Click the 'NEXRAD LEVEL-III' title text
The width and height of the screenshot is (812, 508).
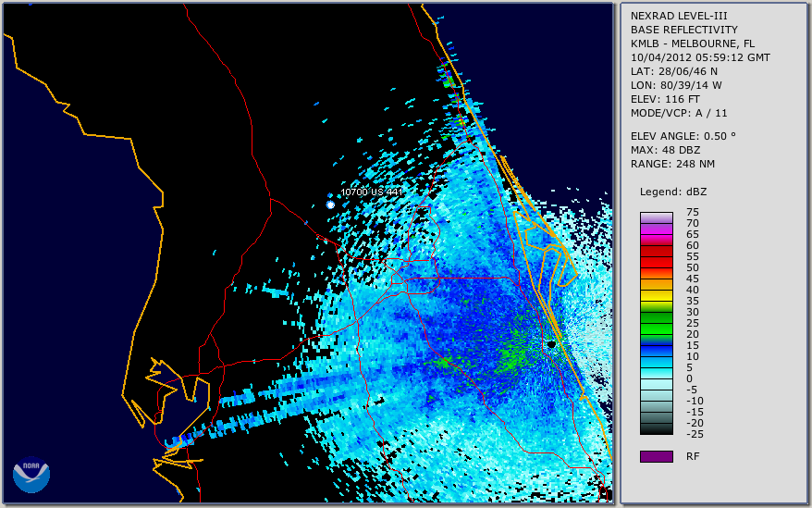point(679,16)
